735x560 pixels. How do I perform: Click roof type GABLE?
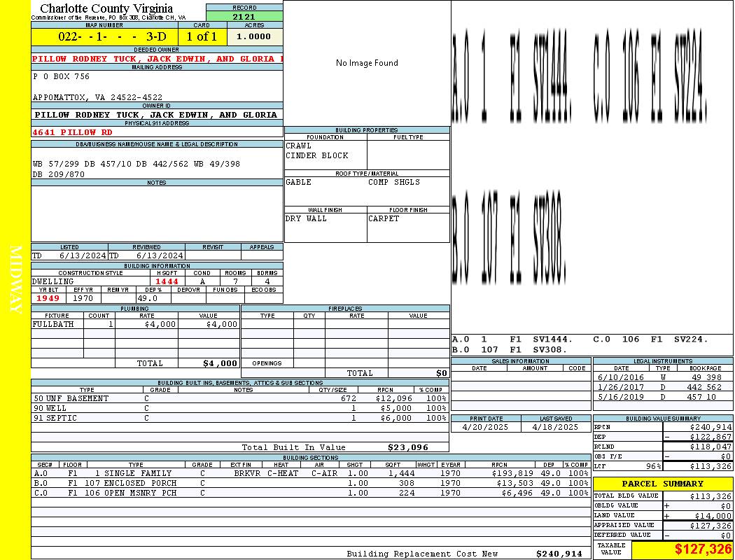coord(299,182)
